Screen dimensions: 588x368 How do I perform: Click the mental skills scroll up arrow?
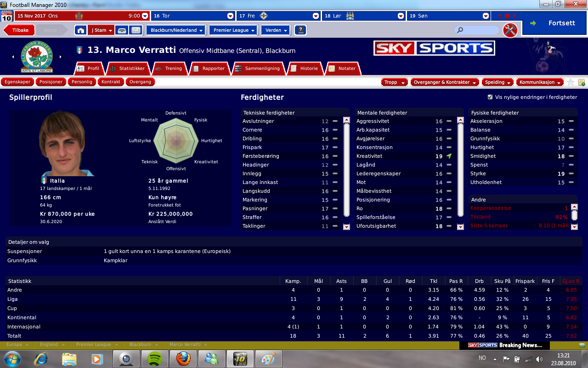coord(460,120)
